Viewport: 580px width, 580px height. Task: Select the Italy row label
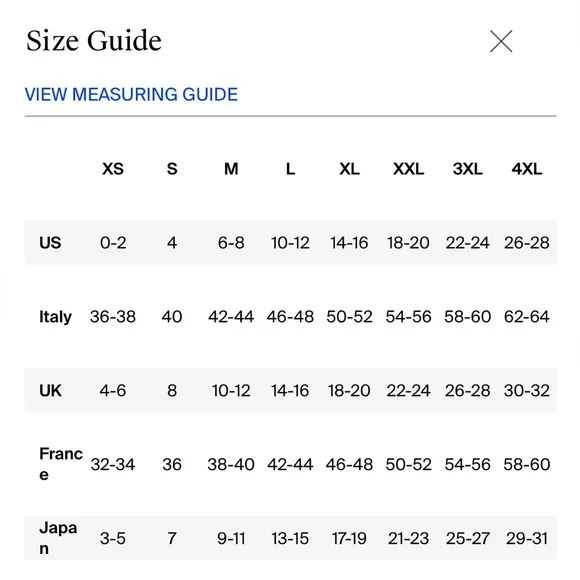(x=55, y=317)
